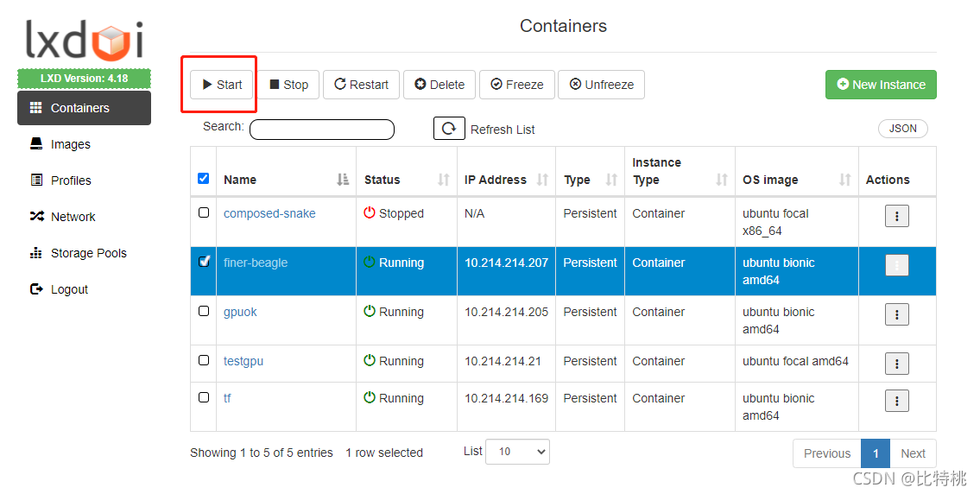Open the List entries count dropdown
Viewport: 980px width, 494px height.
pos(517,452)
